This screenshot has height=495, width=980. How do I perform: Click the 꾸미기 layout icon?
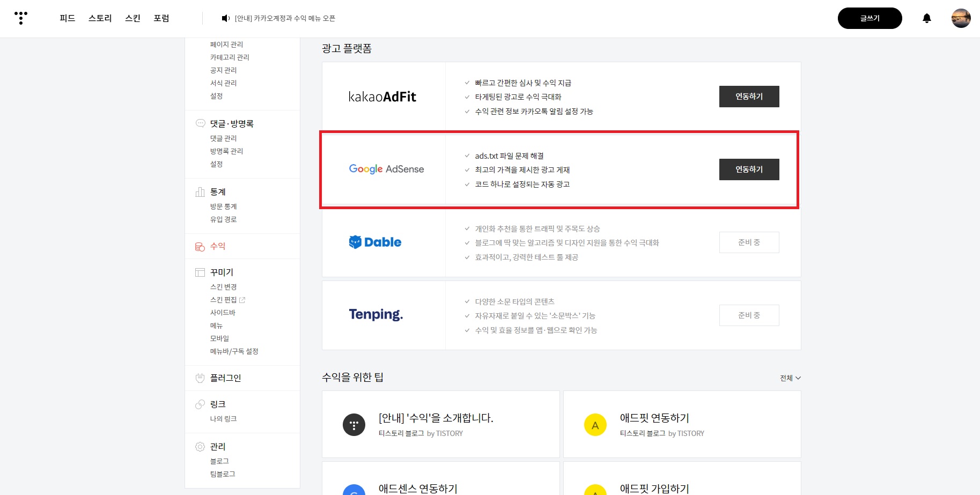coord(200,272)
